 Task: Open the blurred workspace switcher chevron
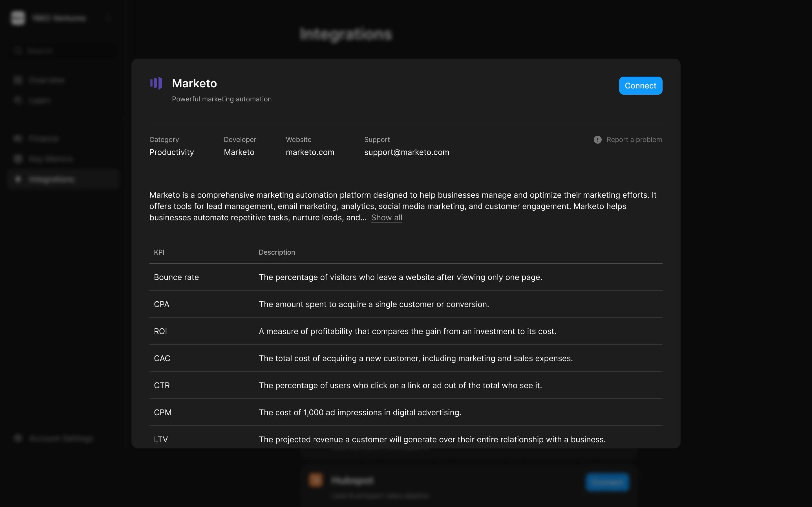(108, 18)
